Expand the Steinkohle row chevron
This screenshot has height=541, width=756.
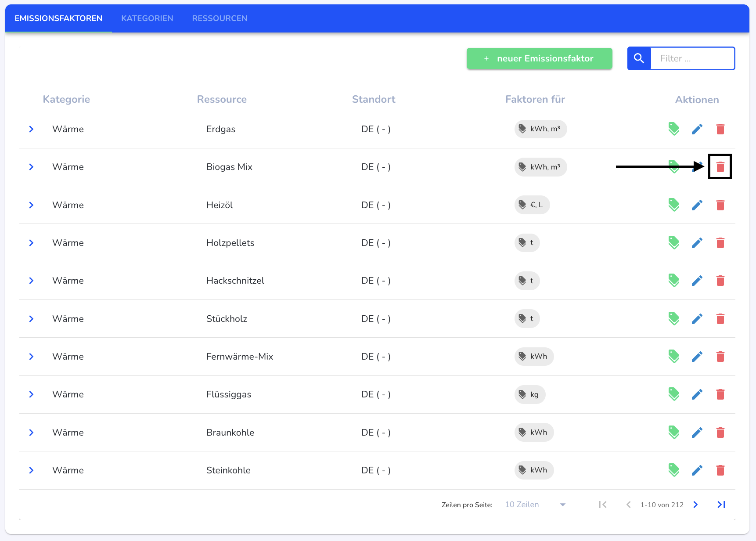31,470
